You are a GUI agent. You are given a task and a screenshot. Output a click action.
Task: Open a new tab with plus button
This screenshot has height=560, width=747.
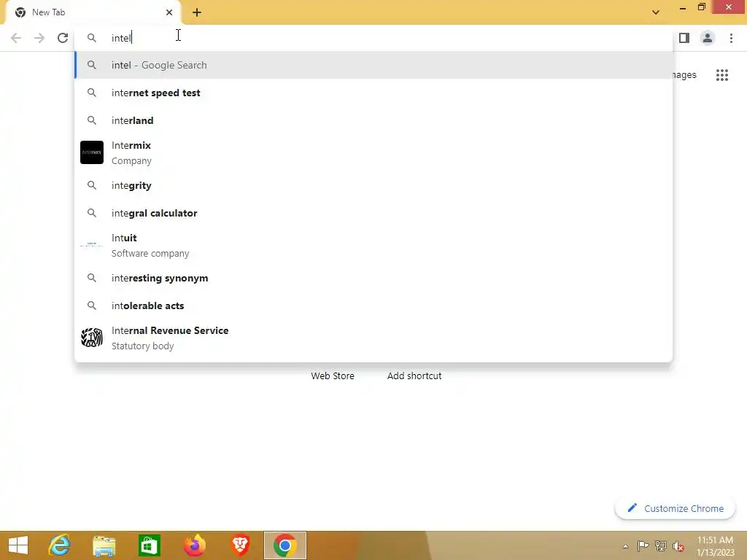click(x=197, y=12)
